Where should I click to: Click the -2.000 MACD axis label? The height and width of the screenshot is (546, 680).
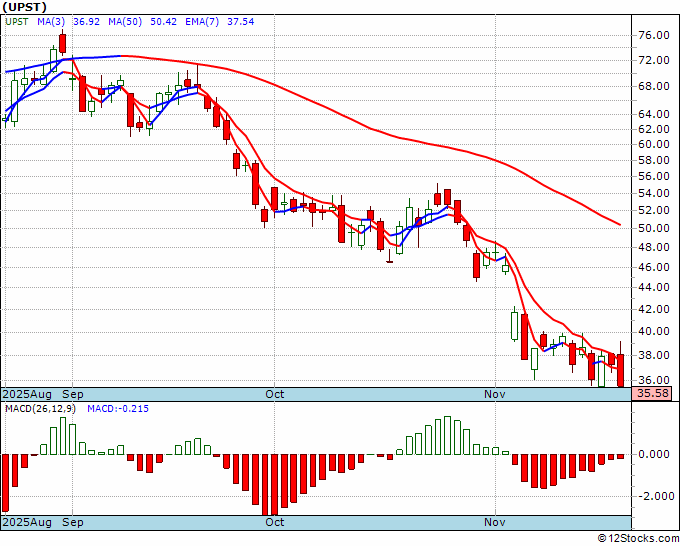click(655, 496)
